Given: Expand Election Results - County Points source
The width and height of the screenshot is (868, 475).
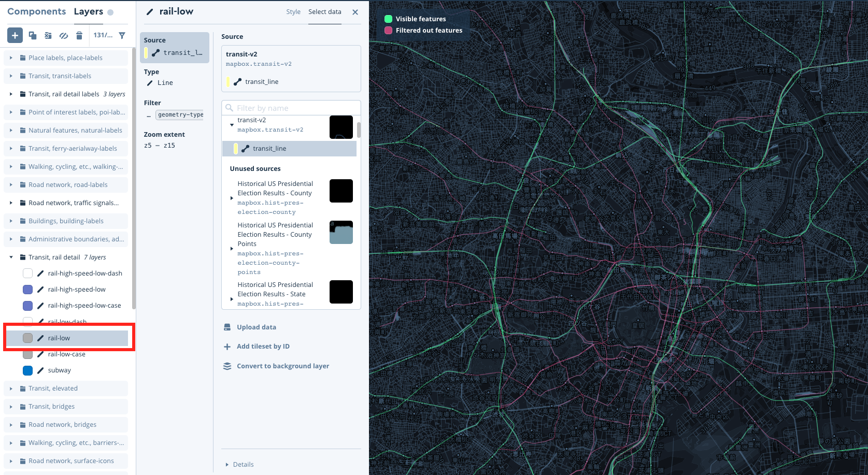Looking at the screenshot, I should tap(232, 249).
